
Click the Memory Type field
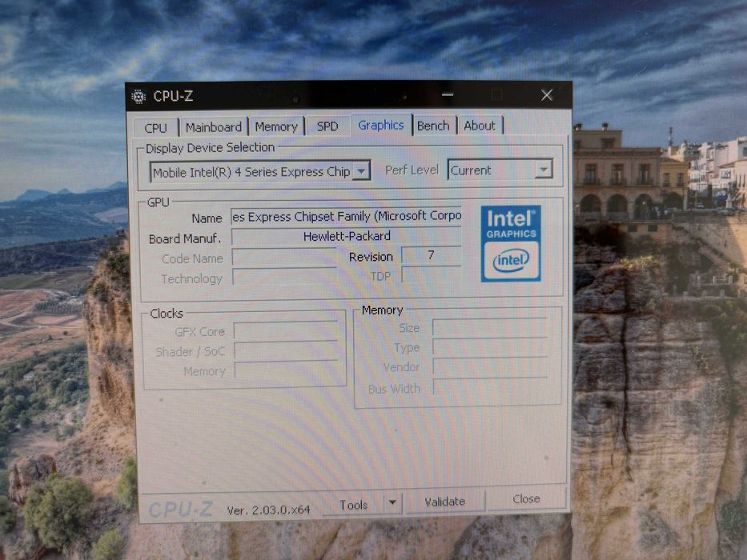tap(490, 346)
